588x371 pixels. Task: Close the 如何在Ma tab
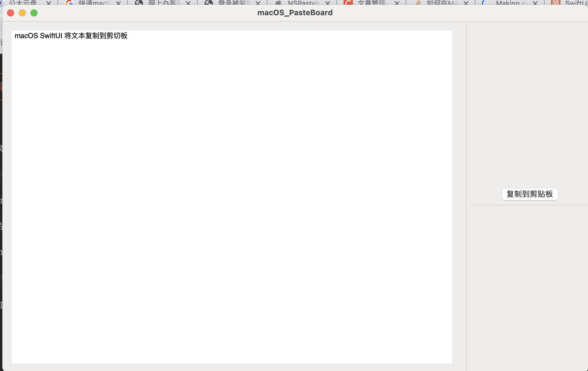point(466,3)
